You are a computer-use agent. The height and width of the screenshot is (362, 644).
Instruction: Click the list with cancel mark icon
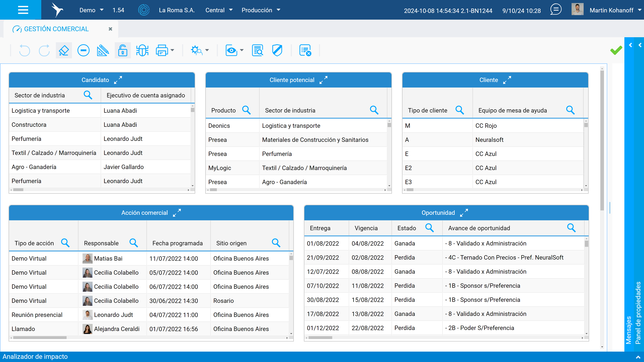point(305,50)
